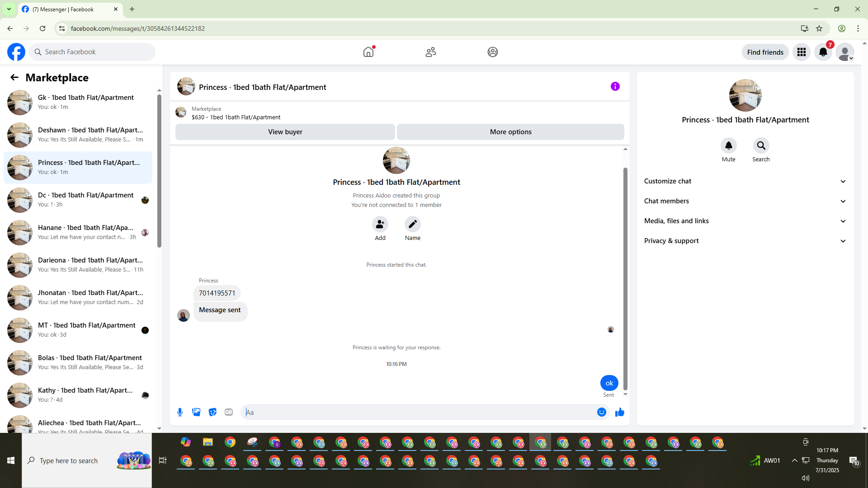Open the Facebook apps grid menu

[x=802, y=52]
